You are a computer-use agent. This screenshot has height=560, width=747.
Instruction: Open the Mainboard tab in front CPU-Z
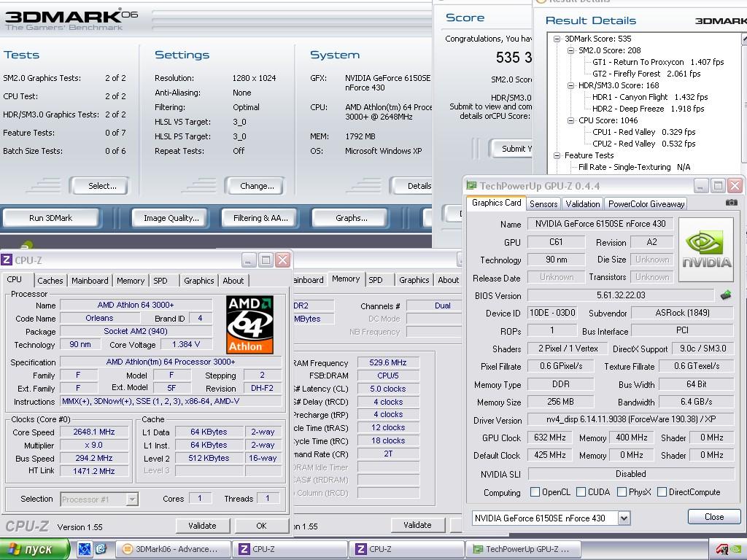click(x=90, y=281)
